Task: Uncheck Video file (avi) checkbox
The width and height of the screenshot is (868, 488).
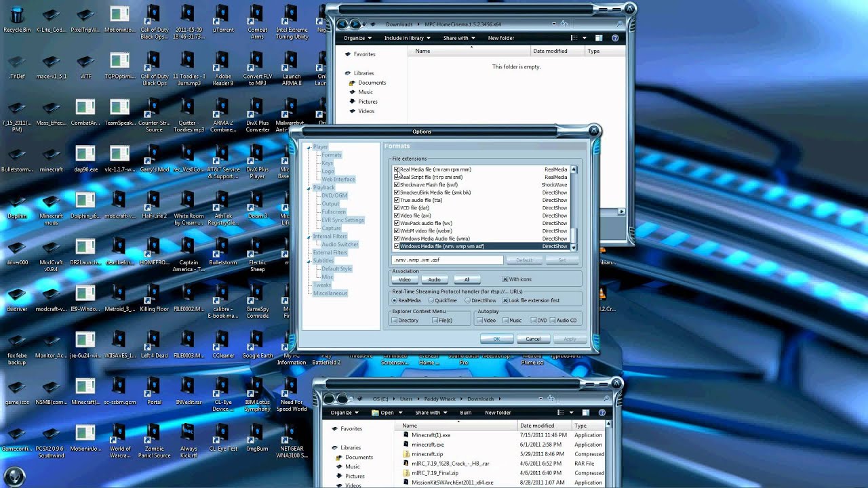Action: [x=397, y=216]
